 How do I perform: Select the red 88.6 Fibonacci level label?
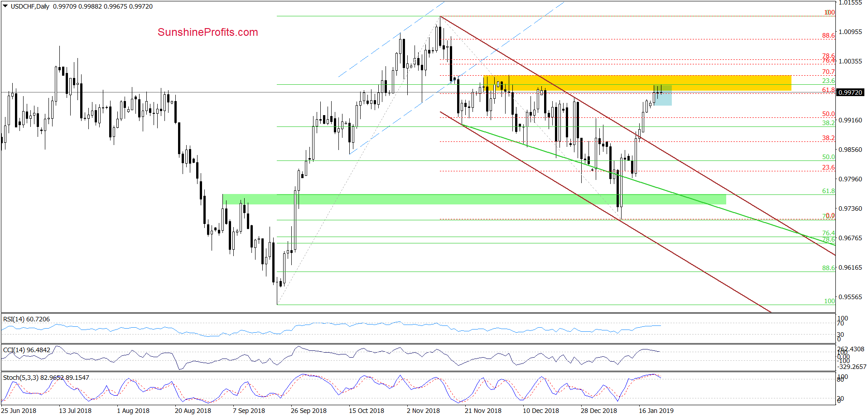pyautogui.click(x=829, y=35)
